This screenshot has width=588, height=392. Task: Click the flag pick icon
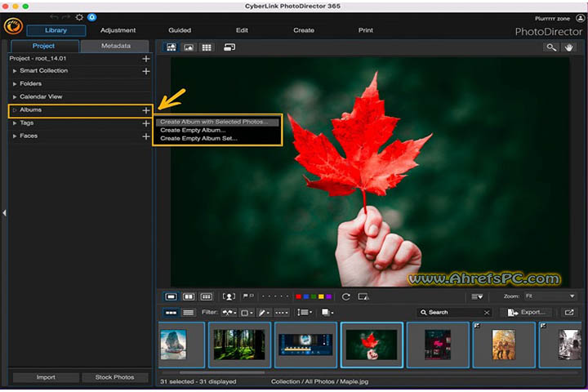click(245, 296)
